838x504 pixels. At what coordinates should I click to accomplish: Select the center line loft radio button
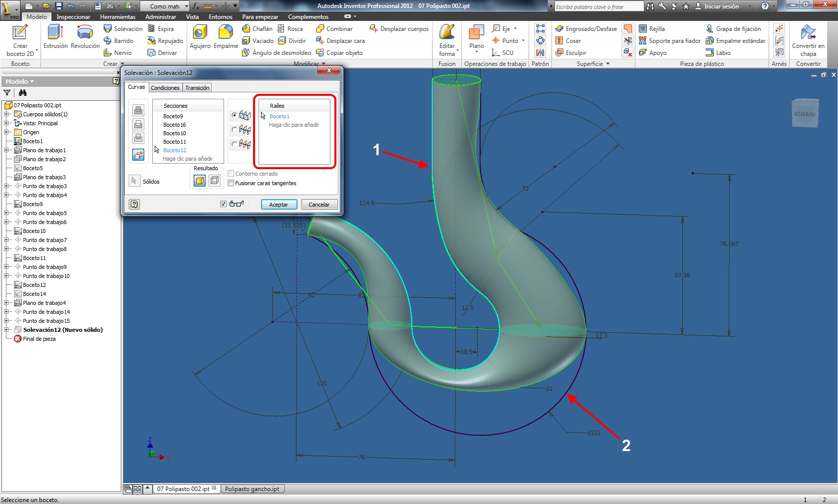[234, 130]
